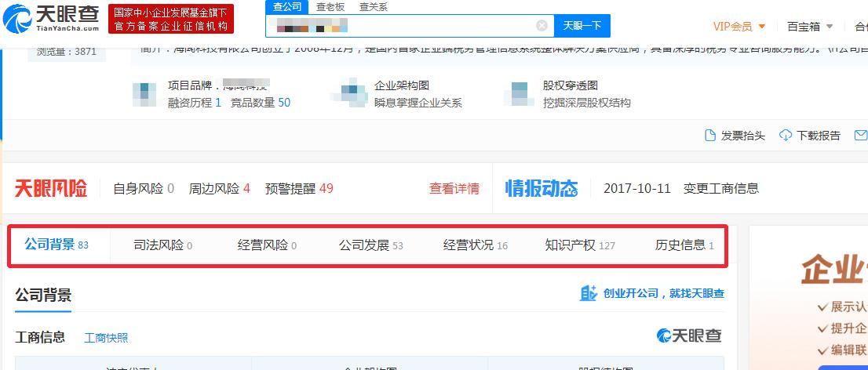
Task: Click the 2017-10-11 date text
Action: pos(637,189)
